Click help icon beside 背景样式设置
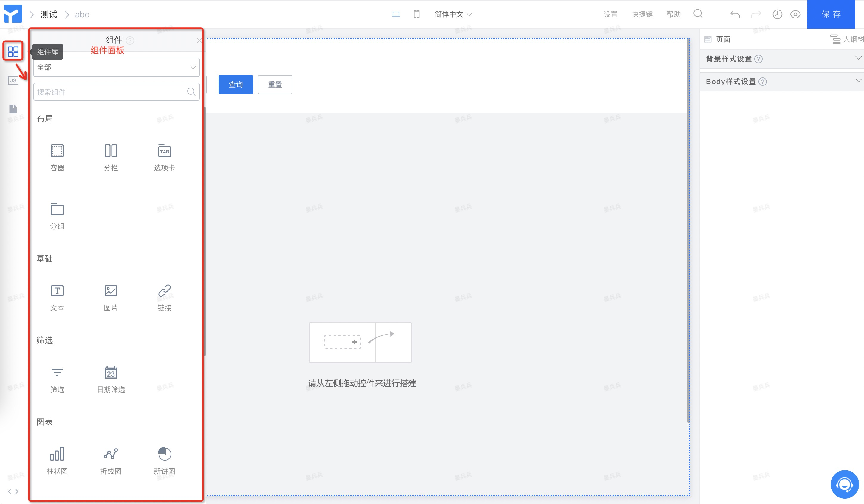The width and height of the screenshot is (864, 504). pos(758,59)
